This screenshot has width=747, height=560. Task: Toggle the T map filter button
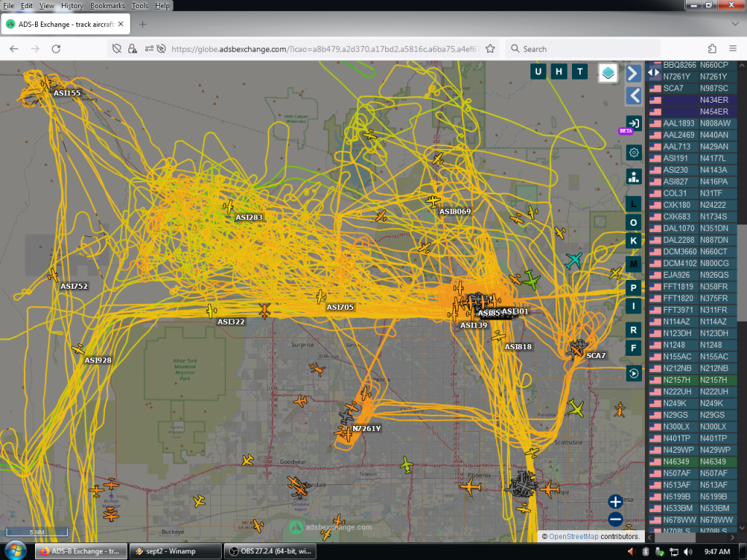click(580, 72)
